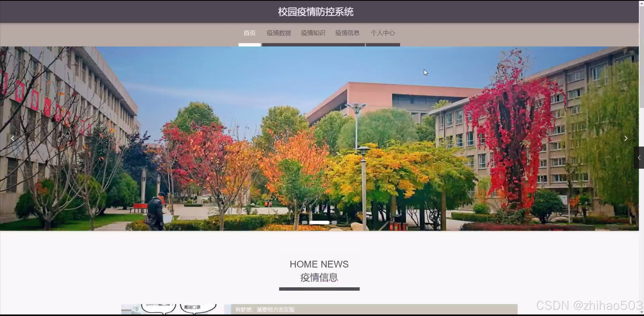Screen dimensions: 644x316
Task: Click the scrollbar down arrow
Action: tap(641, 312)
